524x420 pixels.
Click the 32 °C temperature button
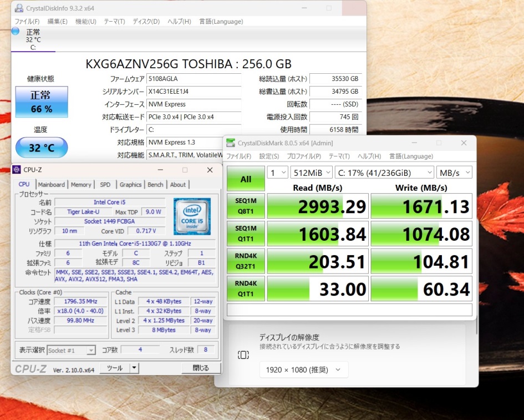coord(42,148)
